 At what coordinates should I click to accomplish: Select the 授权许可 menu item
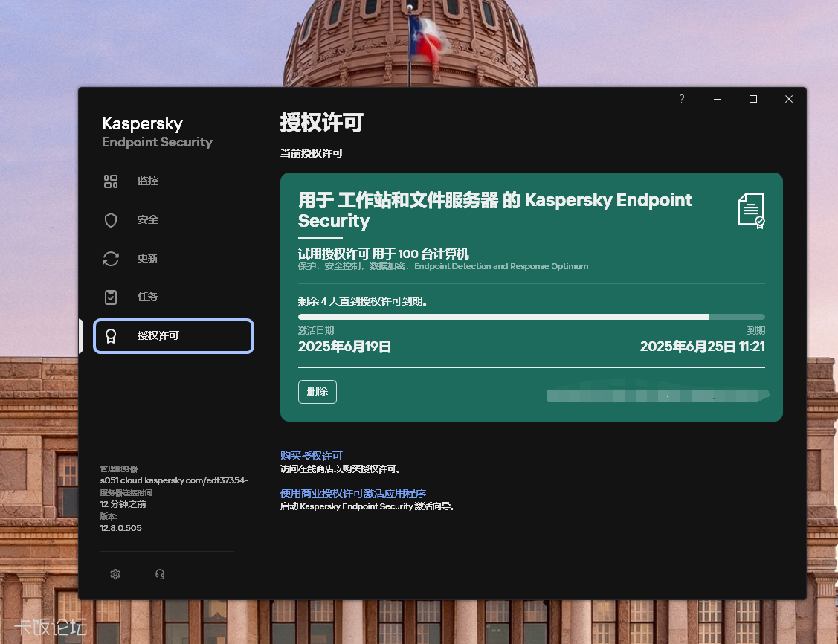click(173, 336)
